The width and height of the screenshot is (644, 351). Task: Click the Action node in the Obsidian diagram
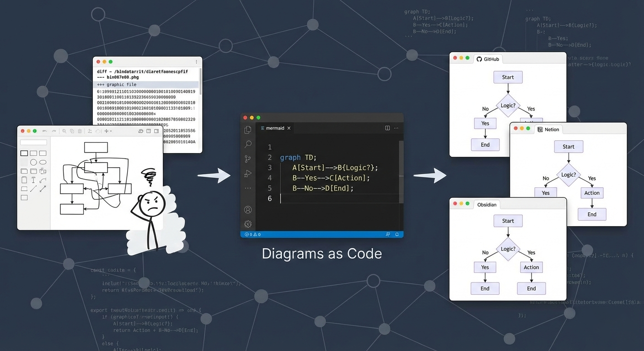[x=531, y=267]
